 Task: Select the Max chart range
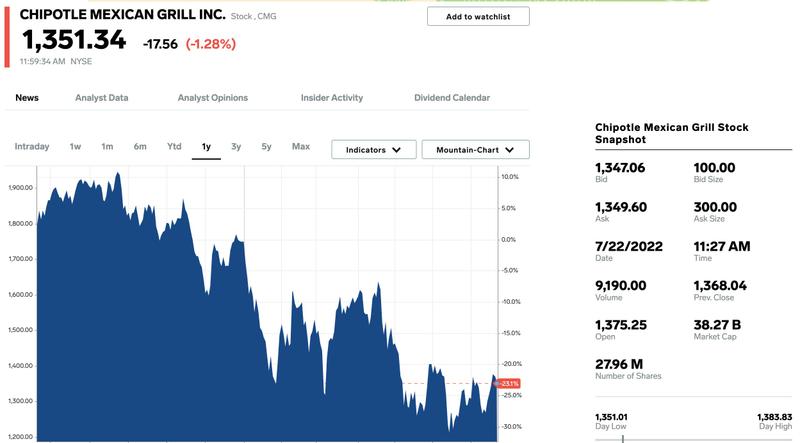(301, 146)
